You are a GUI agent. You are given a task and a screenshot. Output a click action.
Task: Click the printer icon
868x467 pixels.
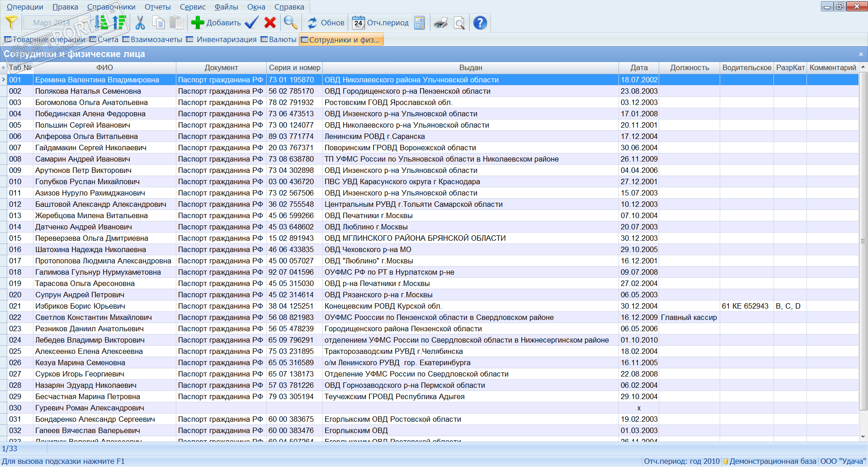tap(440, 23)
